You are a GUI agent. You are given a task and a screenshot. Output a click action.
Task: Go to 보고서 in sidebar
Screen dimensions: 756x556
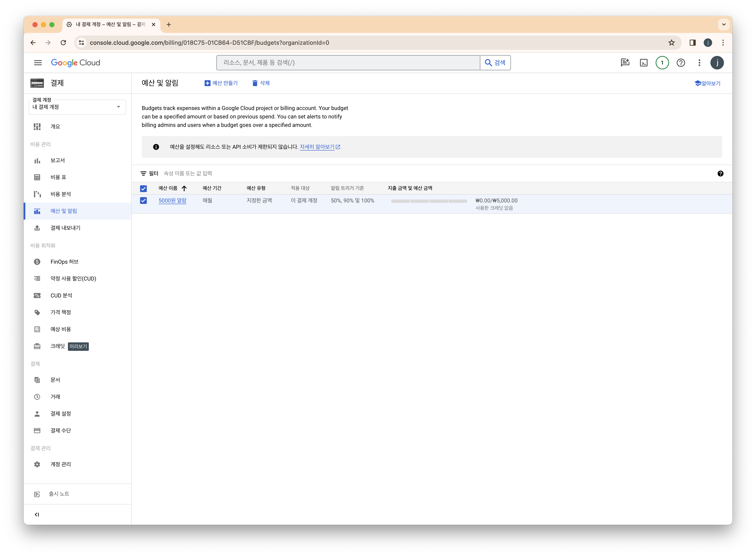pos(58,161)
